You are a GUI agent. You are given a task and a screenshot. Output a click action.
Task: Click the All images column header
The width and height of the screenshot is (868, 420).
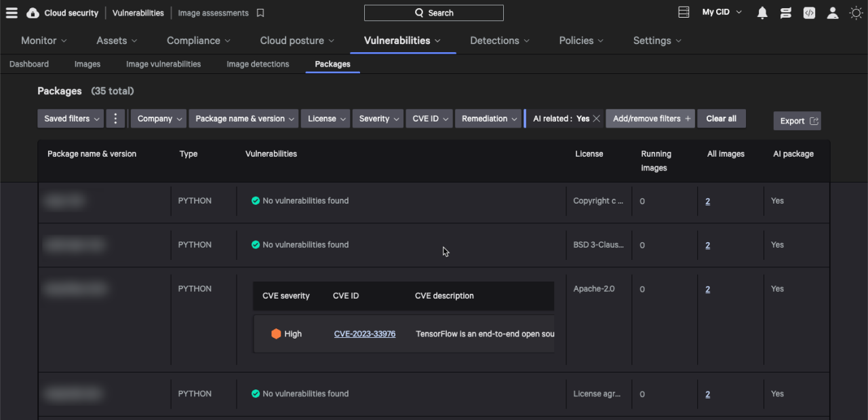pos(726,154)
